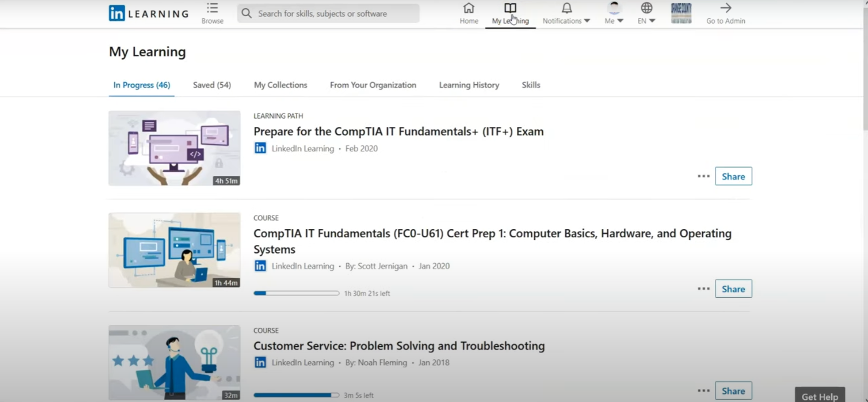Viewport: 868px width, 402px height.
Task: Click the EN language globe icon
Action: [x=646, y=8]
